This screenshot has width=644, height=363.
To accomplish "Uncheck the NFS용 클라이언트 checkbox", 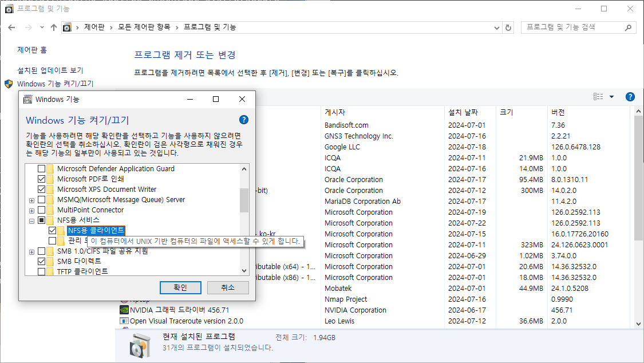I will [x=52, y=230].
